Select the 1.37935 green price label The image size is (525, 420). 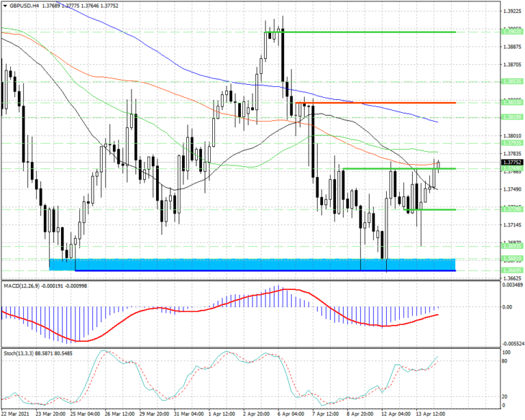511,143
